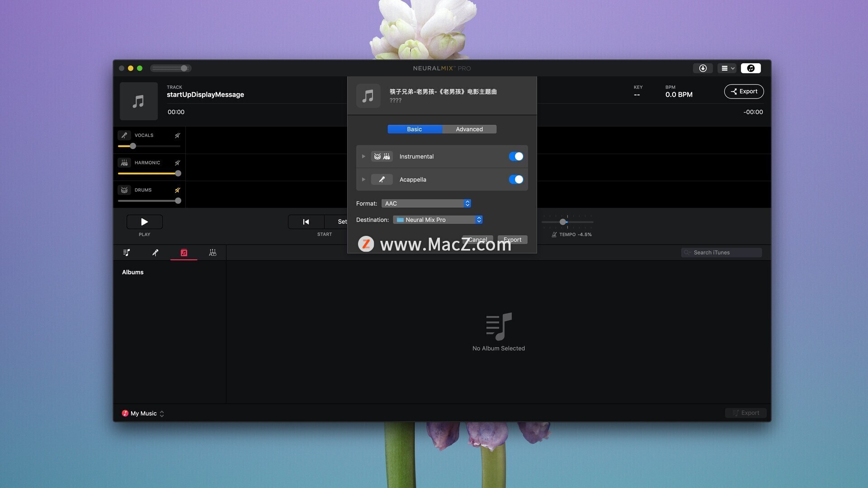Mute the Vocals channel
The width and height of the screenshot is (868, 488).
(x=177, y=136)
